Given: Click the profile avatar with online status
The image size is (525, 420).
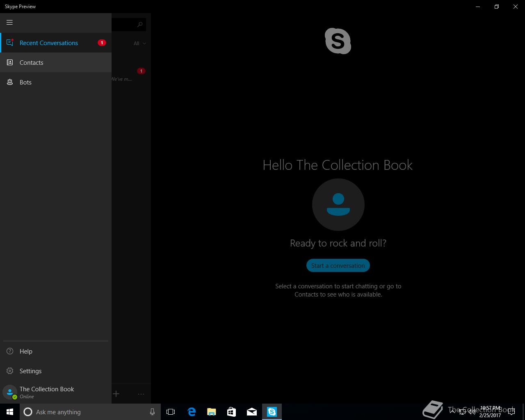Looking at the screenshot, I should (x=10, y=392).
